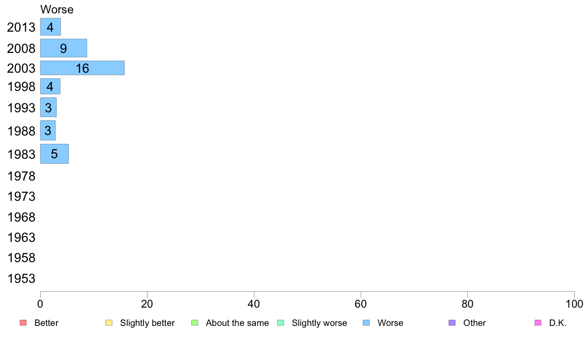Click the Other legend swatch

452,323
